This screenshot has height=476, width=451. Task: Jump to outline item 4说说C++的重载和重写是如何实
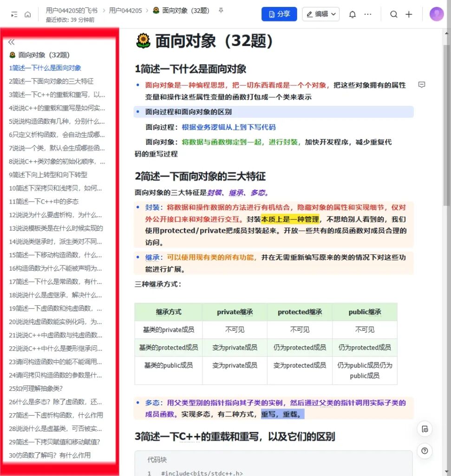(x=57, y=108)
